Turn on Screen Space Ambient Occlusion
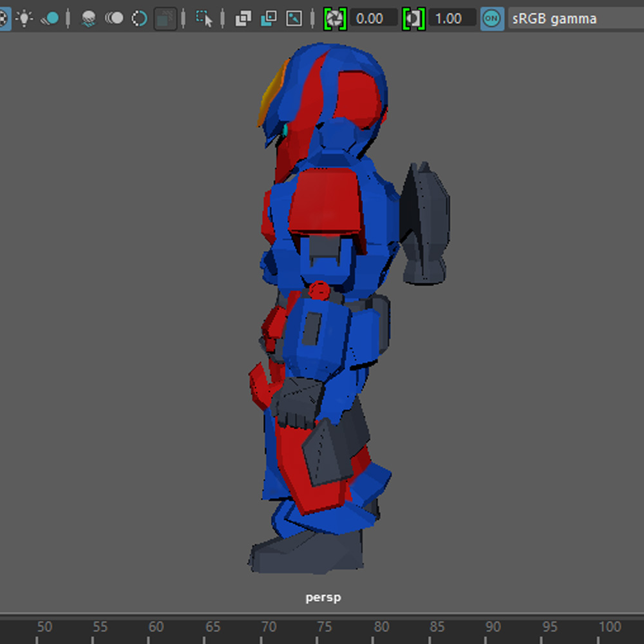 pyautogui.click(x=89, y=19)
